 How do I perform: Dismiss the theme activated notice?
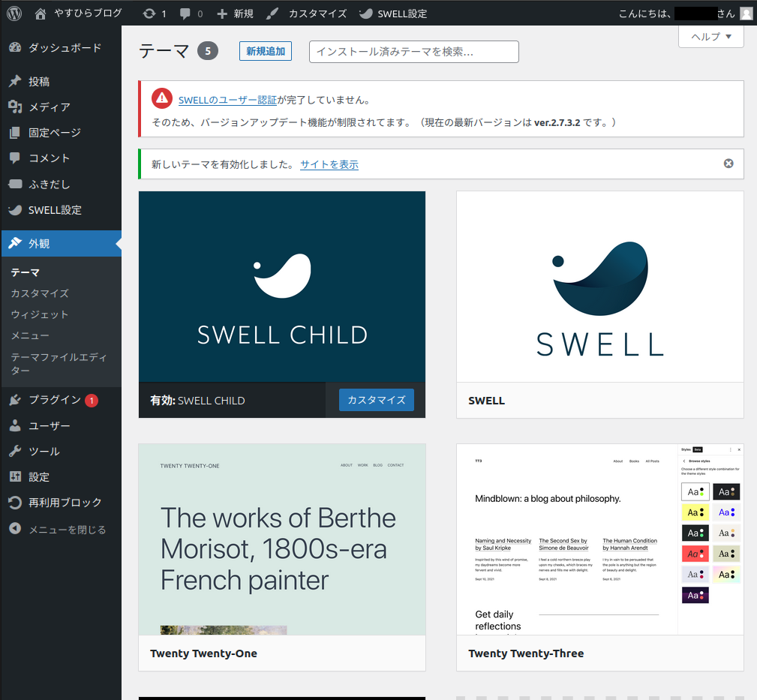pyautogui.click(x=728, y=164)
